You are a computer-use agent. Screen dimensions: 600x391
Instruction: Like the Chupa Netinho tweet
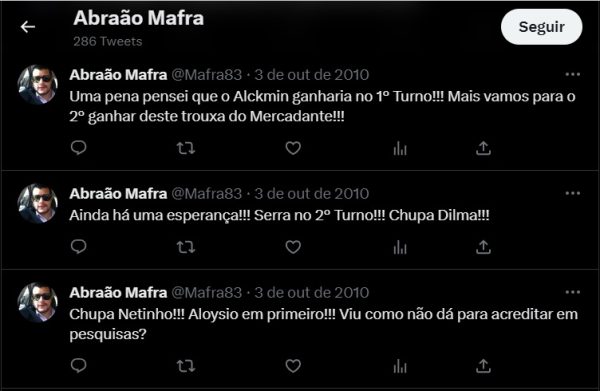pyautogui.click(x=293, y=366)
